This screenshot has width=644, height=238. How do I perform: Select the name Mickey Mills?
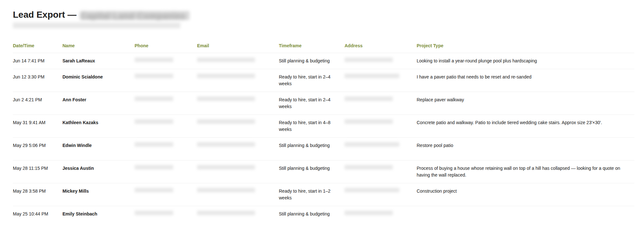point(76,191)
